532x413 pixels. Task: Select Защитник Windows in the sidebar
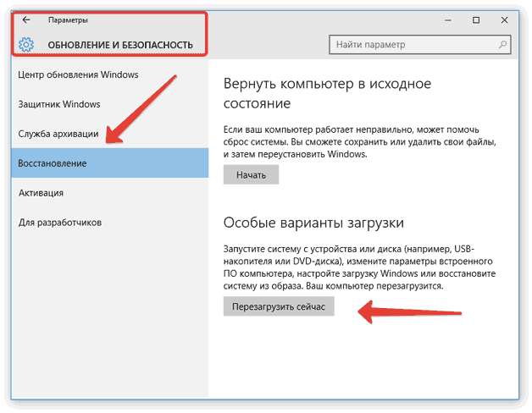point(59,104)
